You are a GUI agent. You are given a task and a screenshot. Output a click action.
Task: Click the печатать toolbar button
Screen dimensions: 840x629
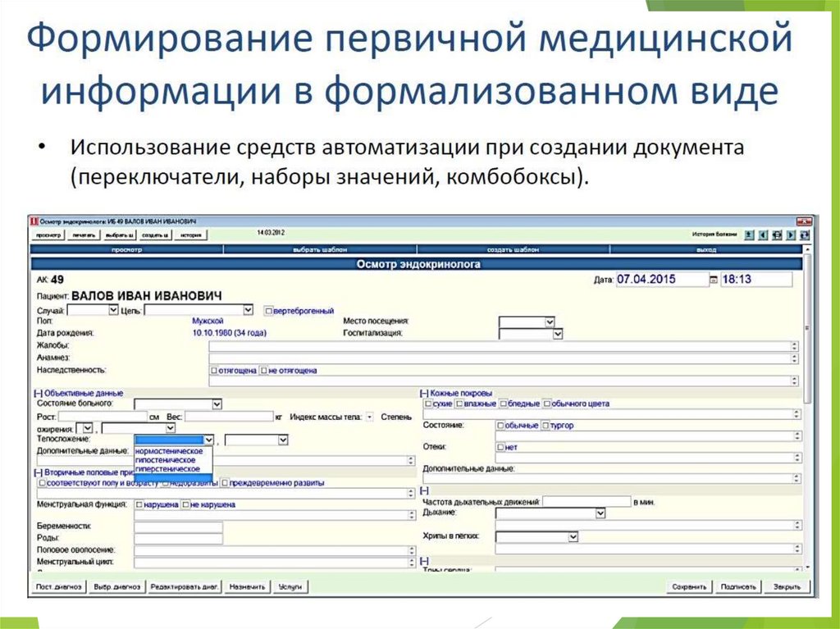coord(84,235)
